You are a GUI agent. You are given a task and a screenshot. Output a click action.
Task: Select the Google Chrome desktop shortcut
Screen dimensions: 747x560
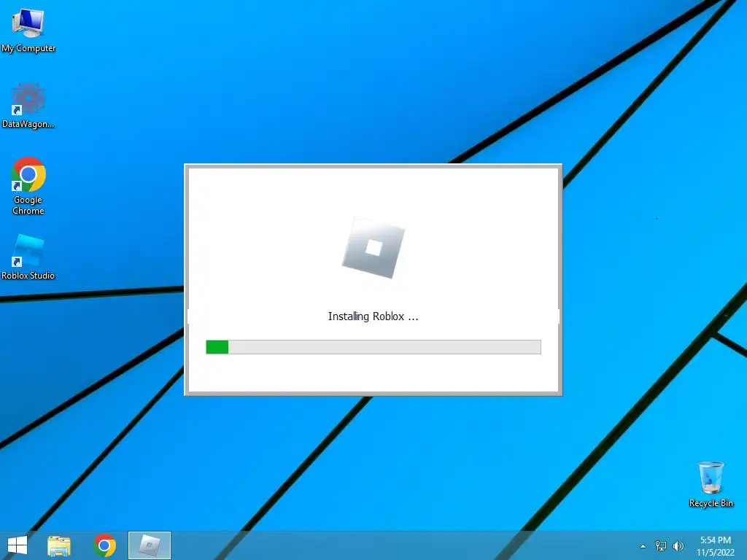pos(28,186)
